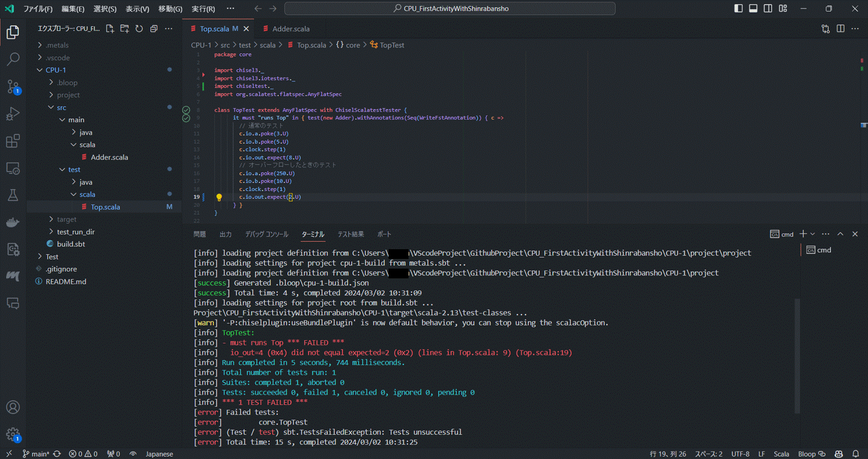Click the command center search box
This screenshot has height=459, width=868.
(450, 8)
